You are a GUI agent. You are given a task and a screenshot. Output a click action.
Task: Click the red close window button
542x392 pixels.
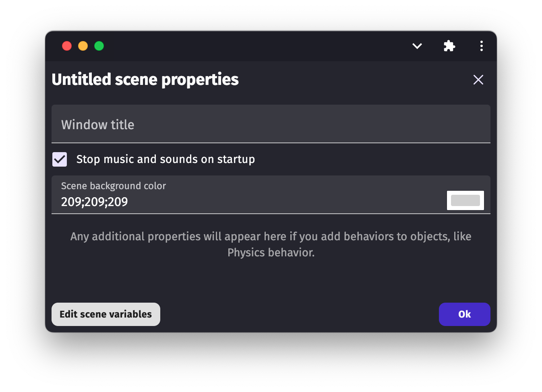pos(67,46)
